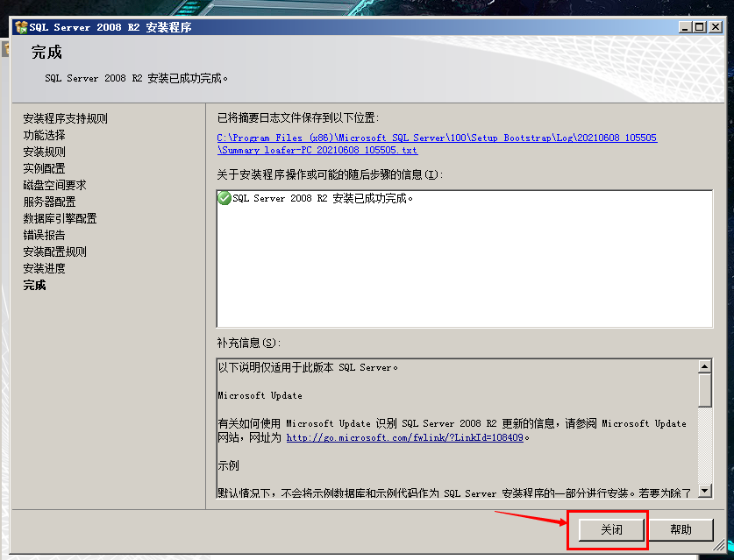Viewport: 734px width, 560px height.
Task: Select 功能选择 step in sidebar
Action: pyautogui.click(x=44, y=135)
